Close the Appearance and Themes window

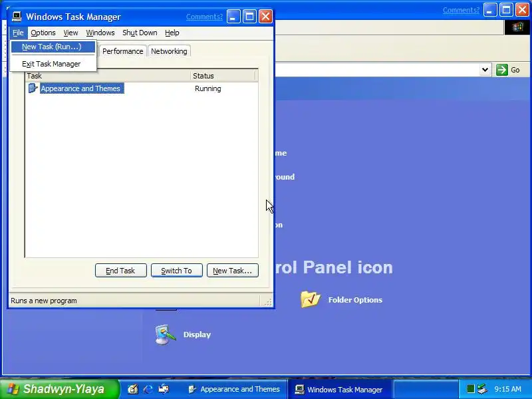tap(523, 10)
